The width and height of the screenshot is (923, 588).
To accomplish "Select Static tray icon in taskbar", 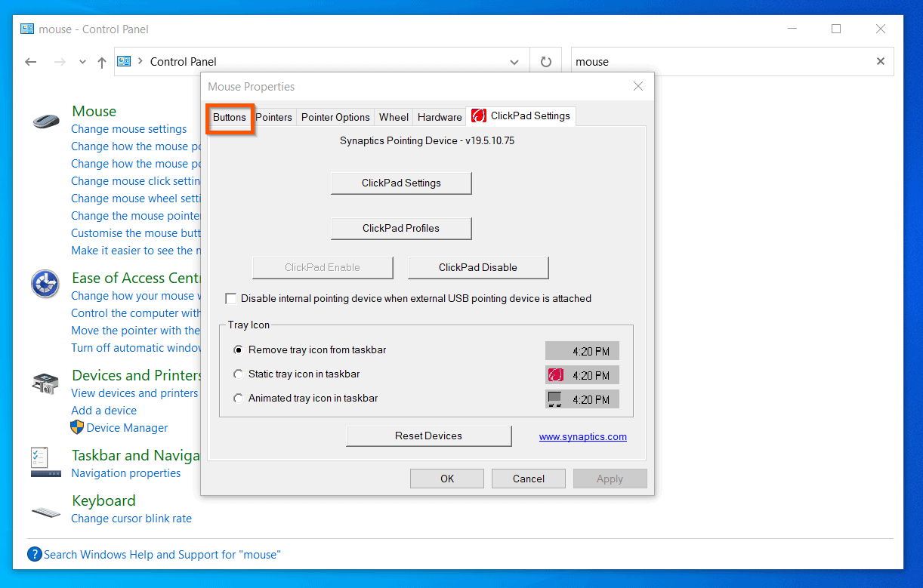I will pos(238,374).
